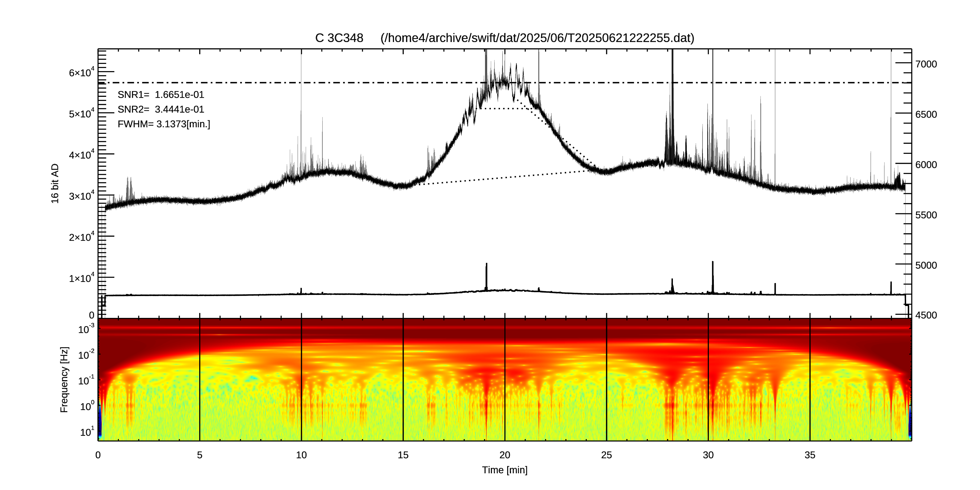Click the left axis tick label 6×10^4
The width and height of the screenshot is (980, 490).
(x=81, y=72)
